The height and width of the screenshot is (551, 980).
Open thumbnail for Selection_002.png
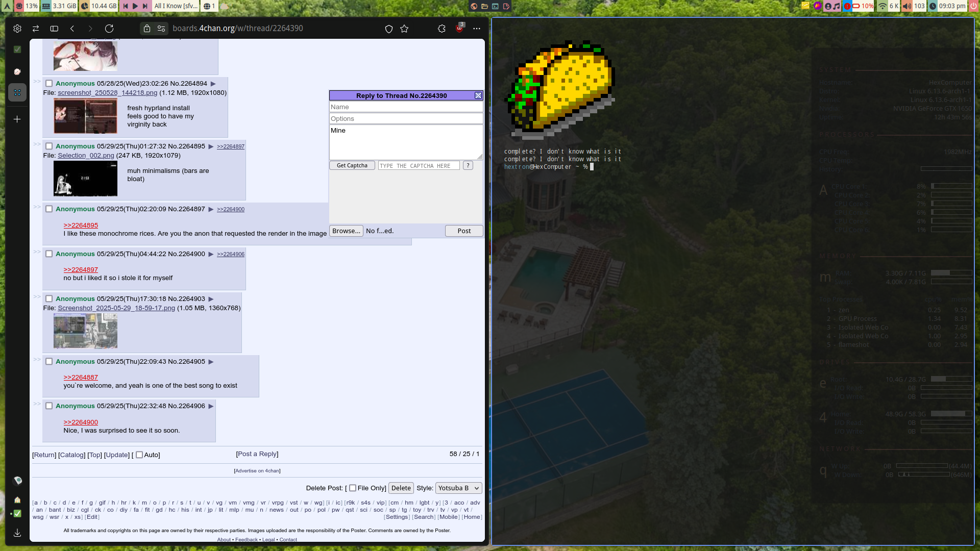pyautogui.click(x=85, y=179)
